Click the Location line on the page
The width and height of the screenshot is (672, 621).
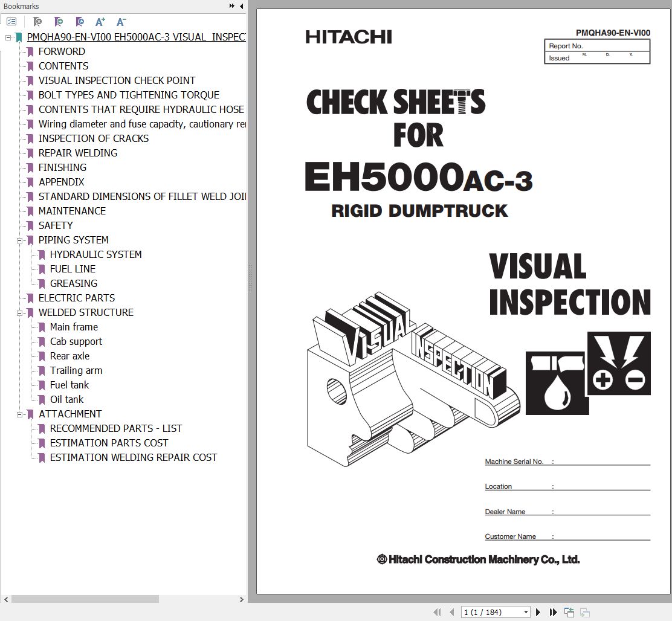tap(567, 486)
